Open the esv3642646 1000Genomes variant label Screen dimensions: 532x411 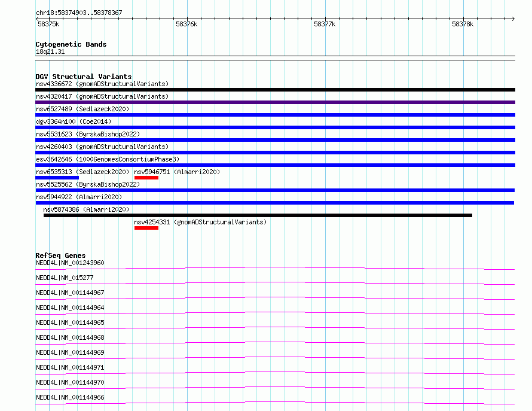108,159
